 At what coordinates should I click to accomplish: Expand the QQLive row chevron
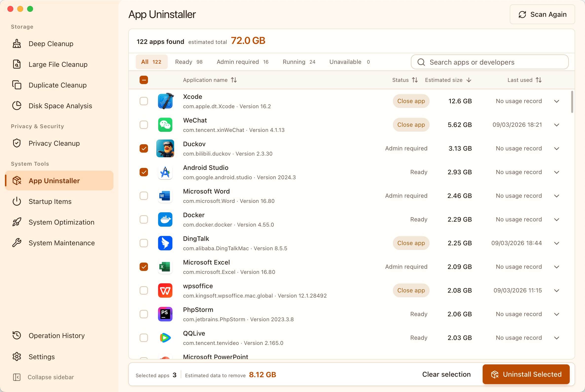click(556, 338)
